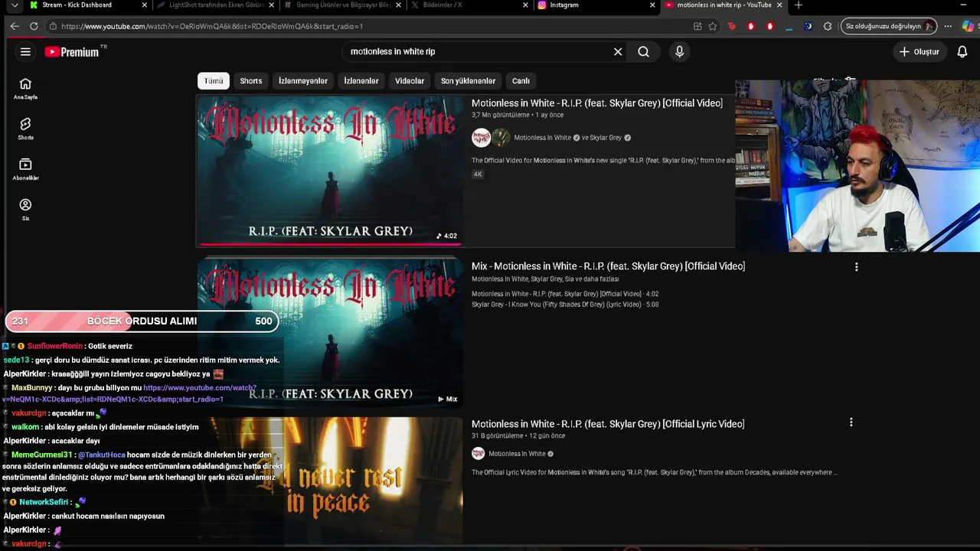Open the tab search dropdown arrow
The image size is (980, 551).
coord(14,5)
